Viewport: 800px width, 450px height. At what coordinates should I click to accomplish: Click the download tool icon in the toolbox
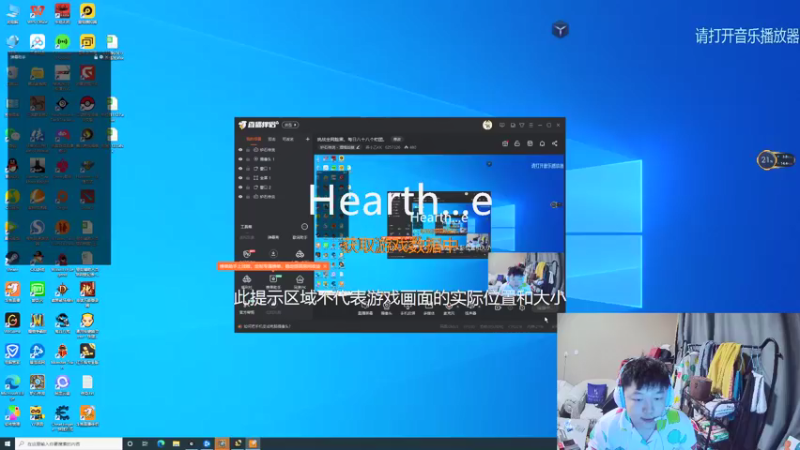click(x=273, y=254)
